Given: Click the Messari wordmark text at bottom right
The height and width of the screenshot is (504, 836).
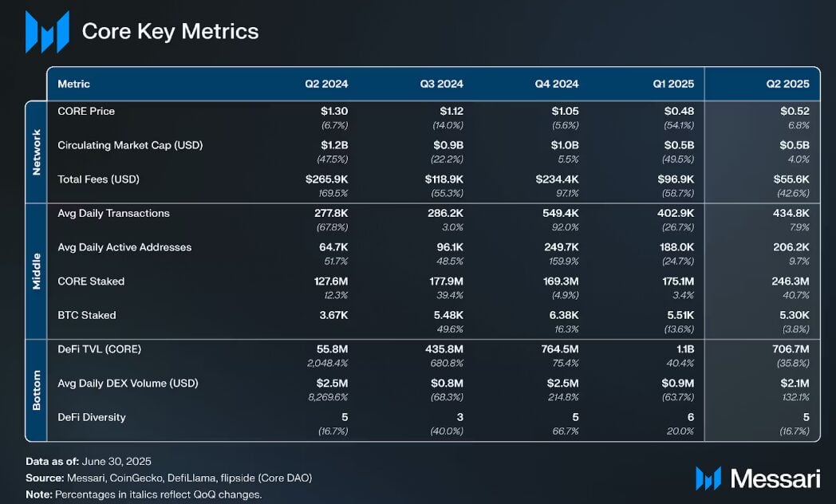Looking at the screenshot, I should 775,478.
